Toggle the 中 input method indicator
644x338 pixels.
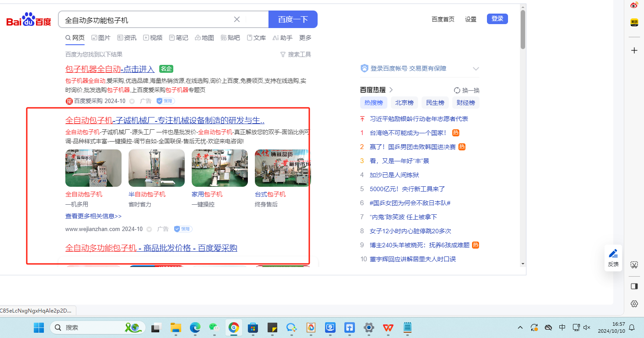[562, 327]
